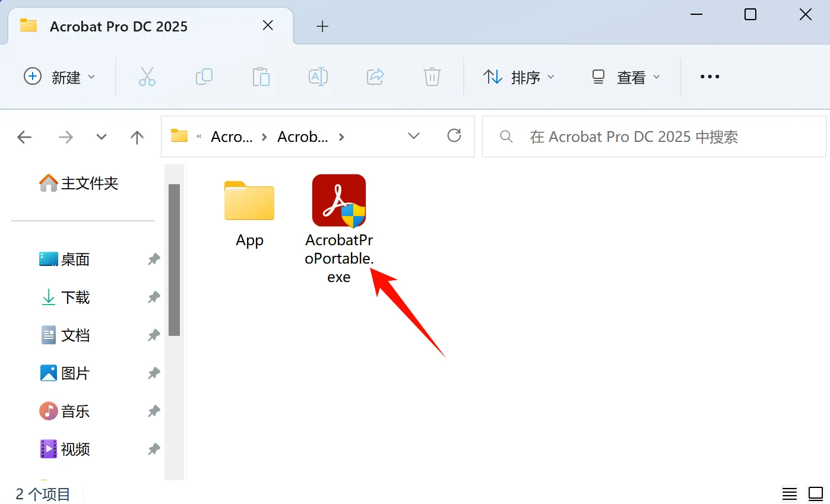Click the pin icon beside 文档
The height and width of the screenshot is (504, 830).
point(154,335)
